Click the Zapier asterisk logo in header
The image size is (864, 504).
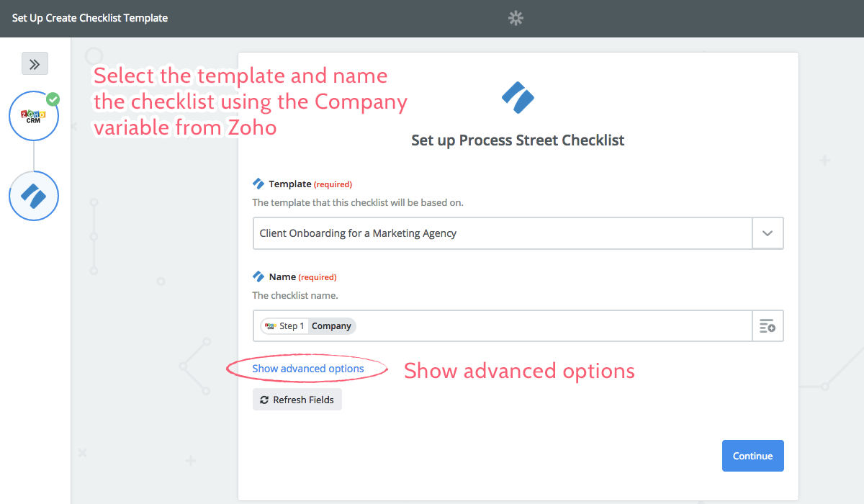tap(516, 18)
